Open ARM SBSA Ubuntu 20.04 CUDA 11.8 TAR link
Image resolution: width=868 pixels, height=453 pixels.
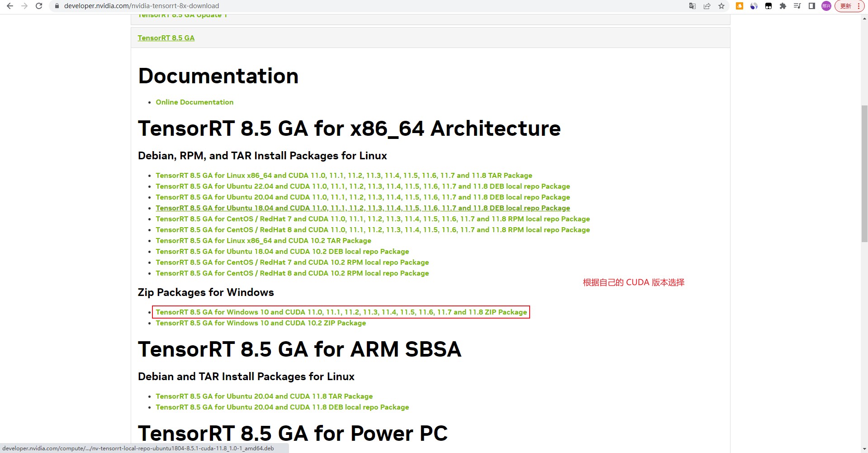click(x=264, y=396)
